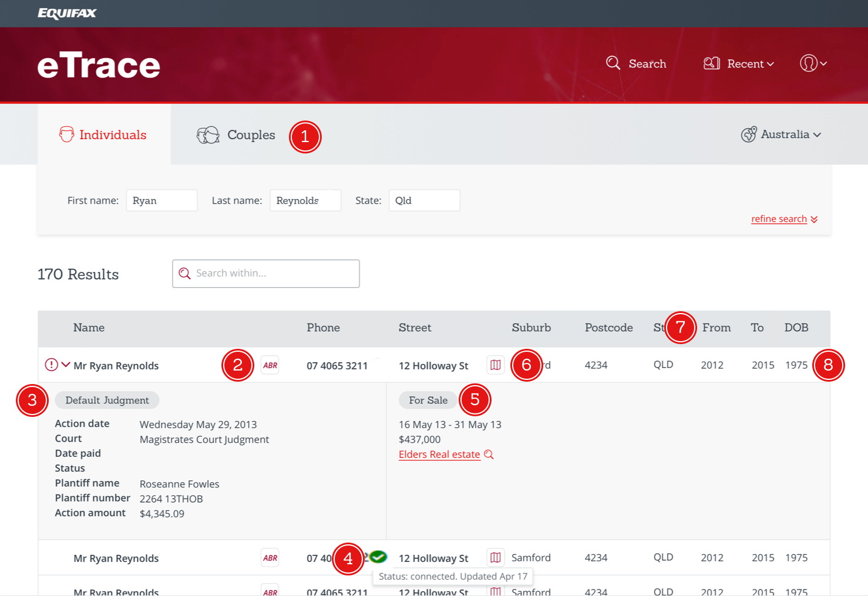Viewport: 868px width, 596px height.
Task: Click the refine search link
Action: (x=779, y=218)
